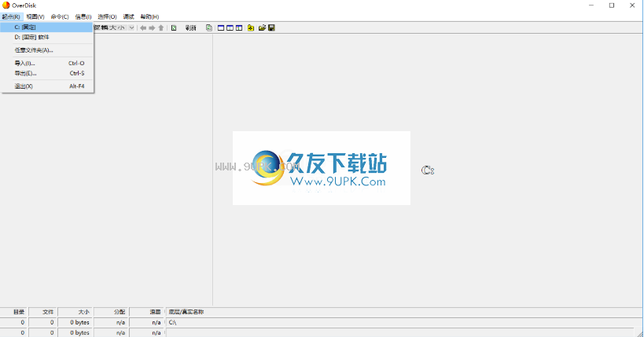Click the open folder import icon
644x337 pixels.
click(x=262, y=28)
